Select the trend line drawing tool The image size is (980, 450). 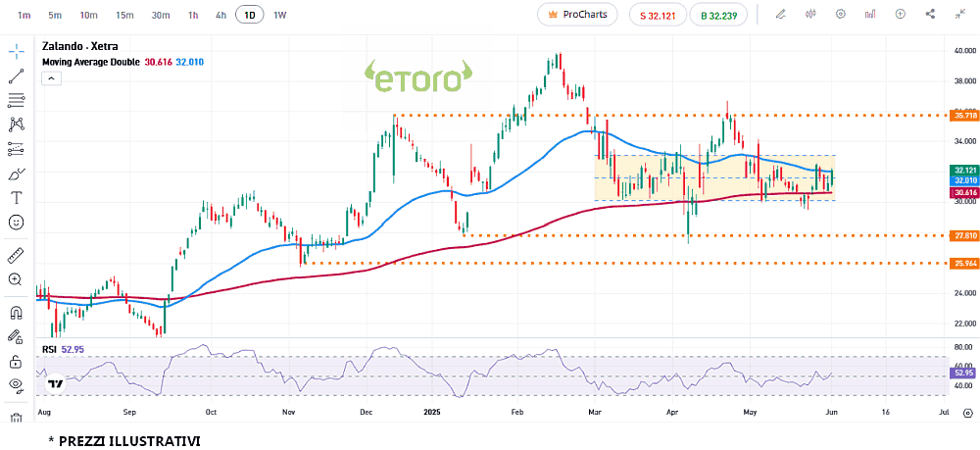[17, 76]
